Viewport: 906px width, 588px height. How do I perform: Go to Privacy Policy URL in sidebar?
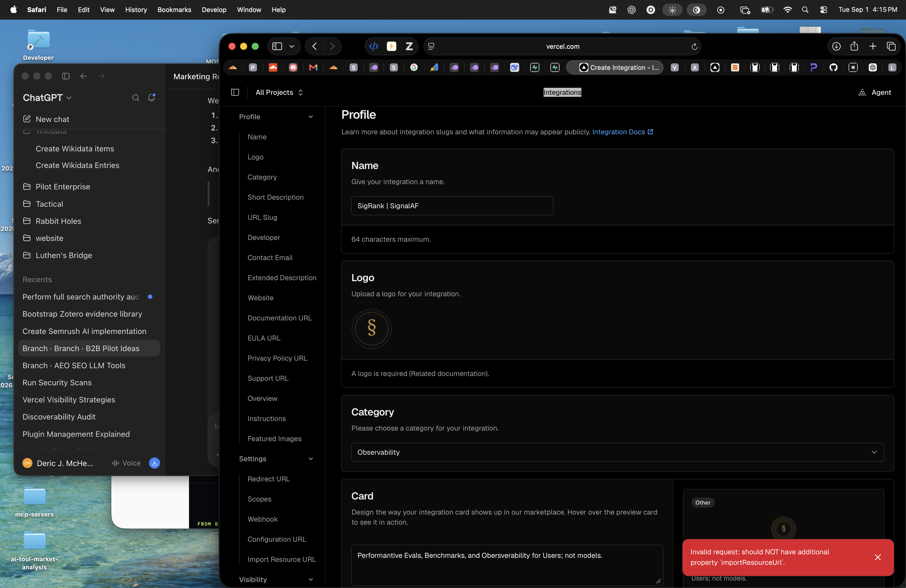[277, 358]
